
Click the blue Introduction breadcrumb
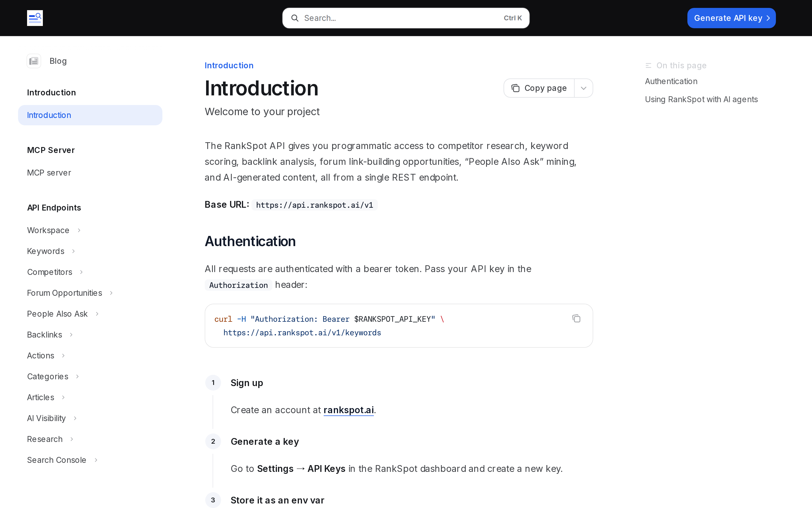tap(229, 65)
